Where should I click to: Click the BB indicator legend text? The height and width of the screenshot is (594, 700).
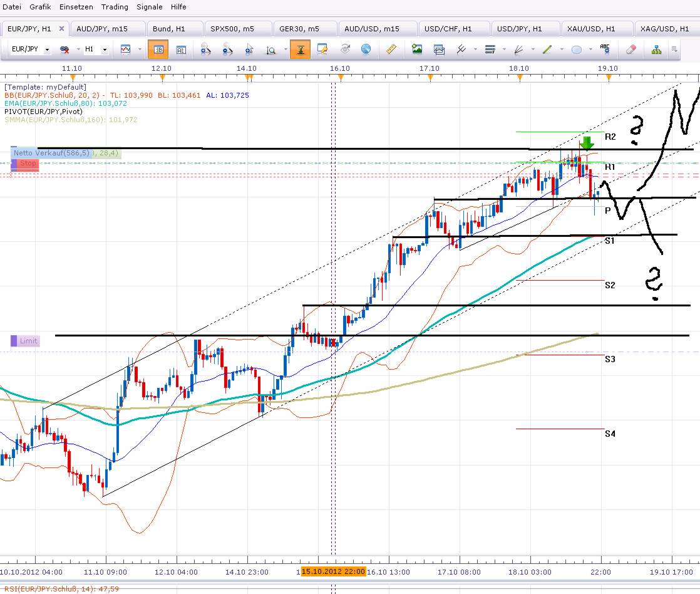click(x=126, y=96)
